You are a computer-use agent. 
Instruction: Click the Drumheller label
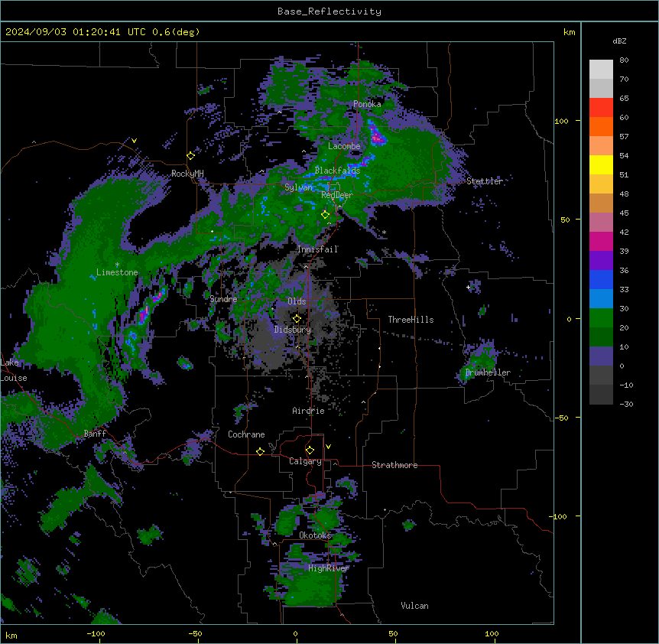488,372
